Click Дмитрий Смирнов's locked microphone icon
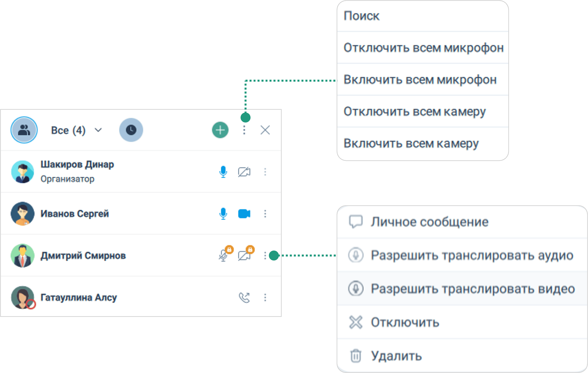 point(223,256)
